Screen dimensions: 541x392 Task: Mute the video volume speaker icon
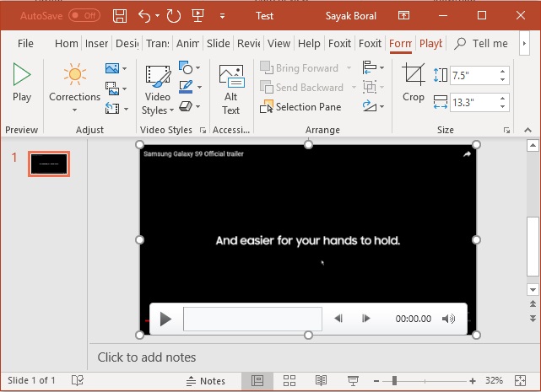[448, 319]
